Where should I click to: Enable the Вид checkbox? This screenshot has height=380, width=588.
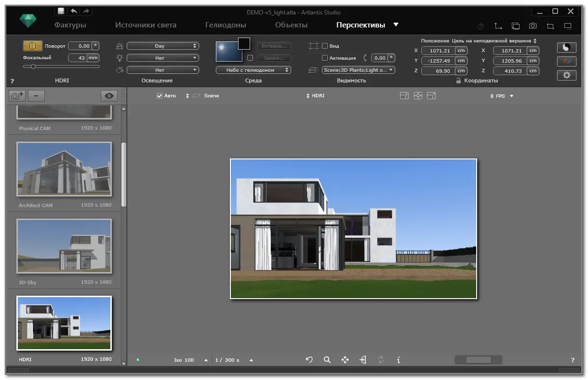pyautogui.click(x=325, y=46)
